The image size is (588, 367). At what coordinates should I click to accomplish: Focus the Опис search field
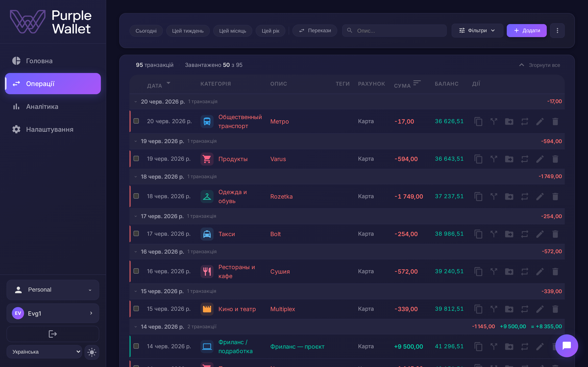coord(394,31)
